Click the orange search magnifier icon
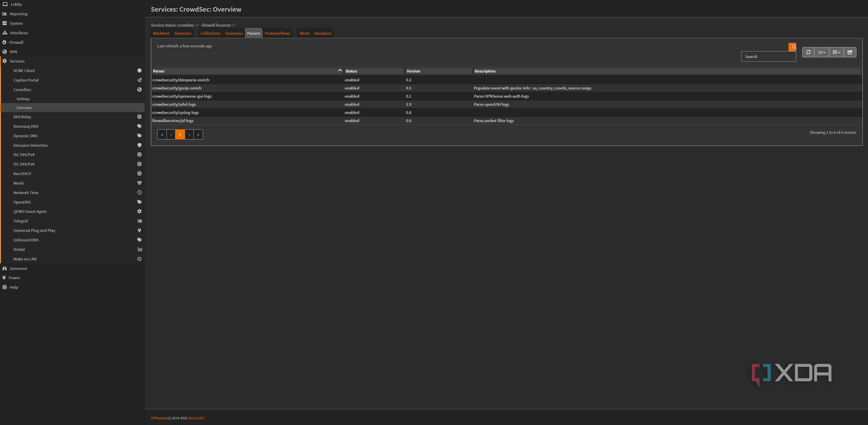This screenshot has height=425, width=868. [x=793, y=47]
